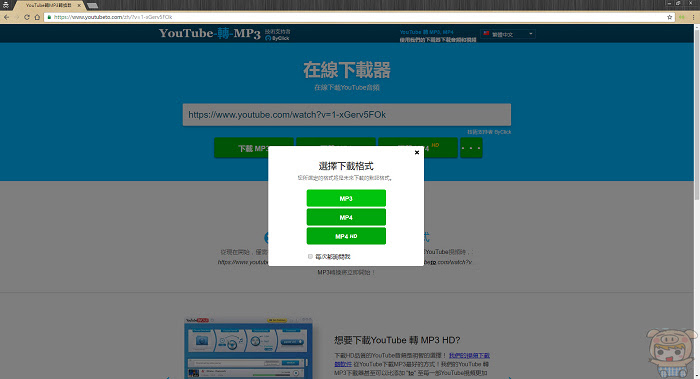
Task: Click the browser address bar URL
Action: click(x=113, y=17)
